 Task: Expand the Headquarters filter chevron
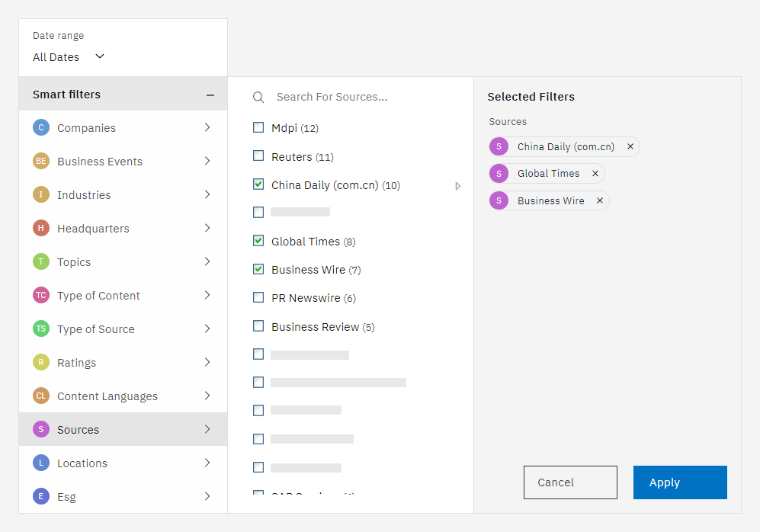pyautogui.click(x=207, y=228)
